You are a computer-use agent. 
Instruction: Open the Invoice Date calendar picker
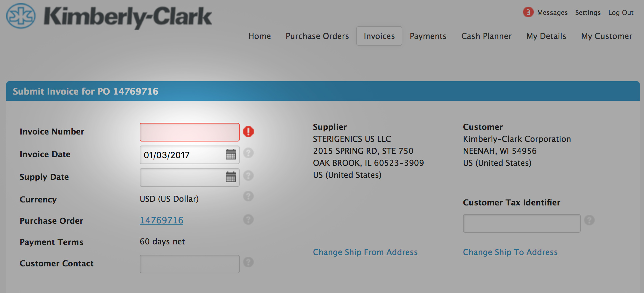[x=231, y=154]
